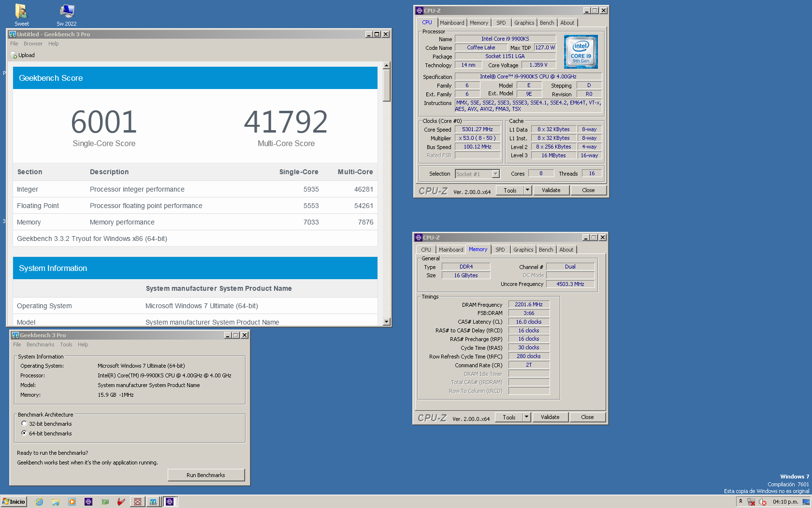The height and width of the screenshot is (508, 812).
Task: Click the 6001 single-core score
Action: pos(104,122)
